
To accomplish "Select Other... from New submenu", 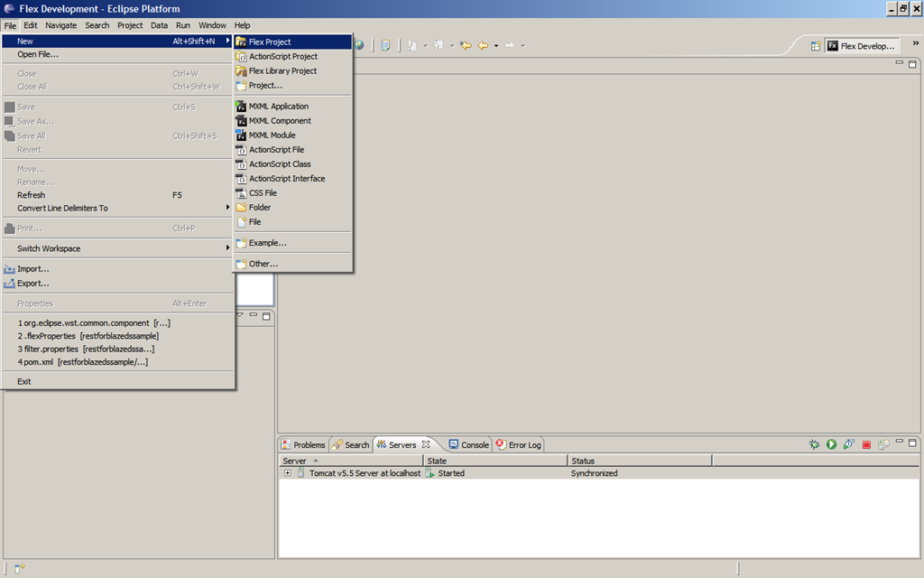I will tap(293, 264).
